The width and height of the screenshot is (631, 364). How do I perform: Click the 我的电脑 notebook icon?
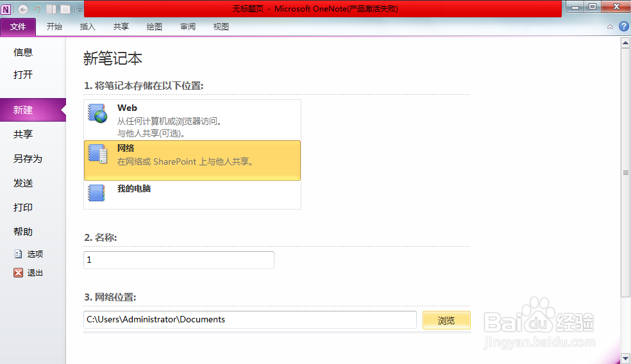click(x=97, y=193)
